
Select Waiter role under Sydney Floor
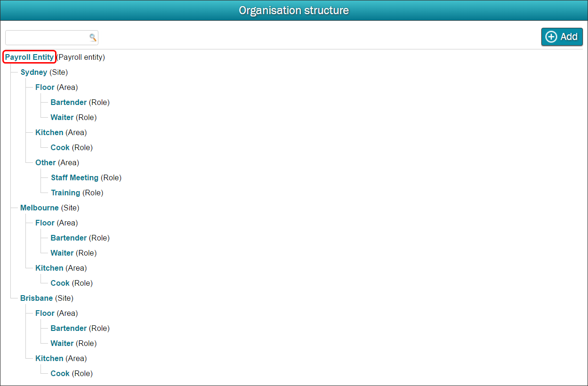pyautogui.click(x=62, y=117)
